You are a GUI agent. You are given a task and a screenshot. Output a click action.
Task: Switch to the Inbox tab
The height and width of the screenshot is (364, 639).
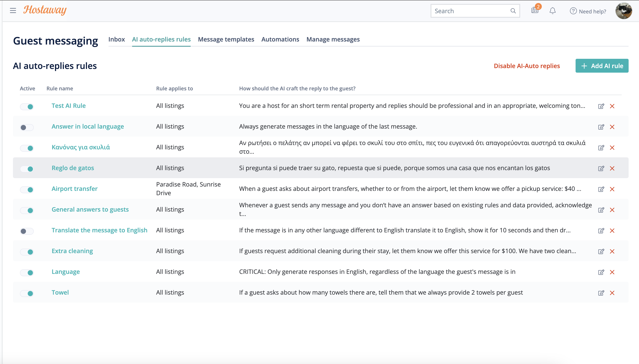[116, 39]
